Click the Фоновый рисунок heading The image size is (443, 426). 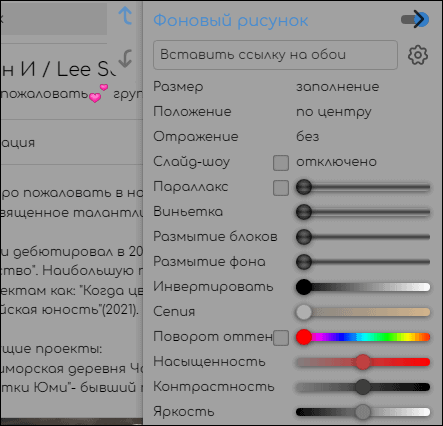230,21
